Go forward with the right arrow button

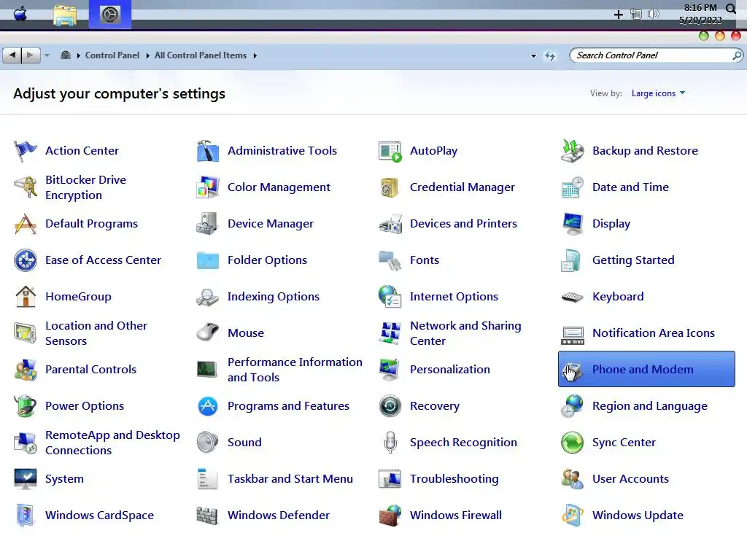pyautogui.click(x=31, y=55)
